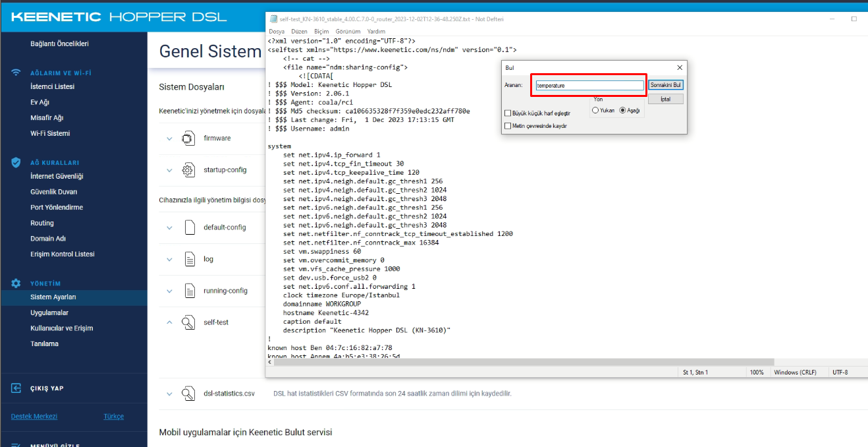Click the shield icon beside Ağ Kuralları
This screenshot has height=447, width=868.
pos(16,162)
